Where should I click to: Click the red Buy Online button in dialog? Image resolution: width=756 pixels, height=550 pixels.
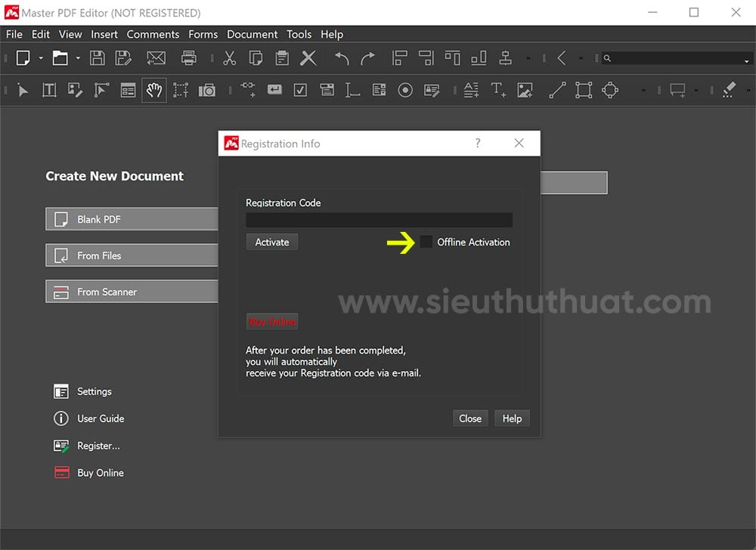[272, 321]
